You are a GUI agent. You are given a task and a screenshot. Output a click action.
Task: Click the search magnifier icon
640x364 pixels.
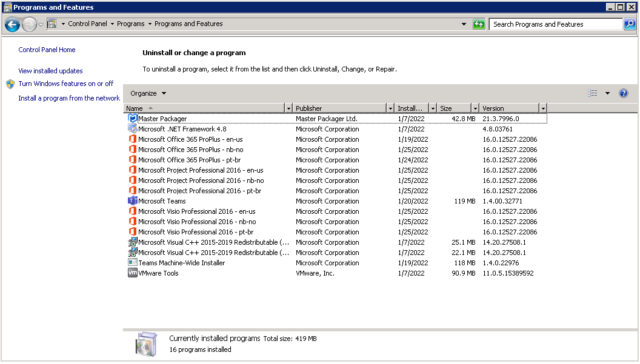pyautogui.click(x=630, y=24)
